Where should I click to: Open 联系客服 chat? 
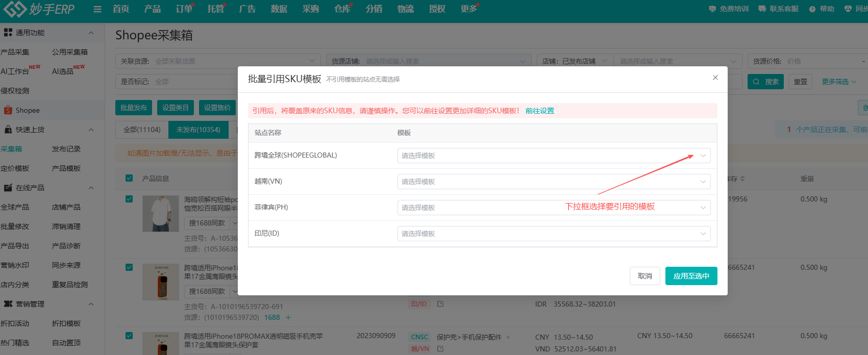point(778,9)
